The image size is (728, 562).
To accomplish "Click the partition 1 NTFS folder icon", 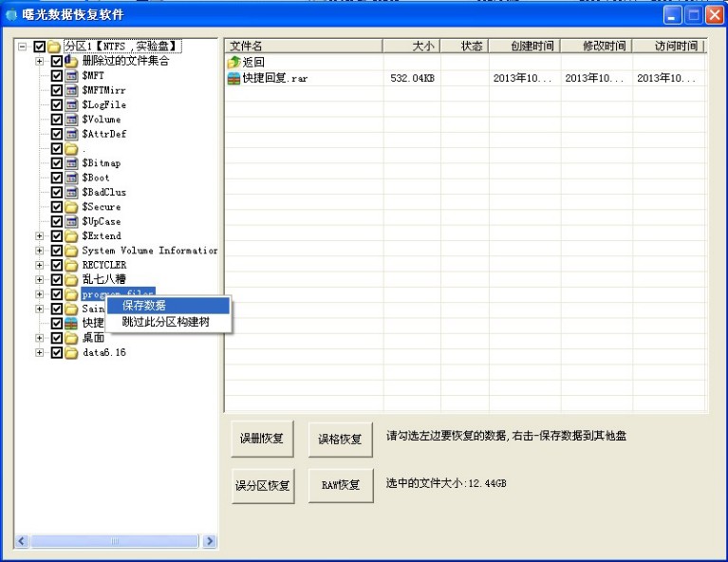I will [54, 47].
